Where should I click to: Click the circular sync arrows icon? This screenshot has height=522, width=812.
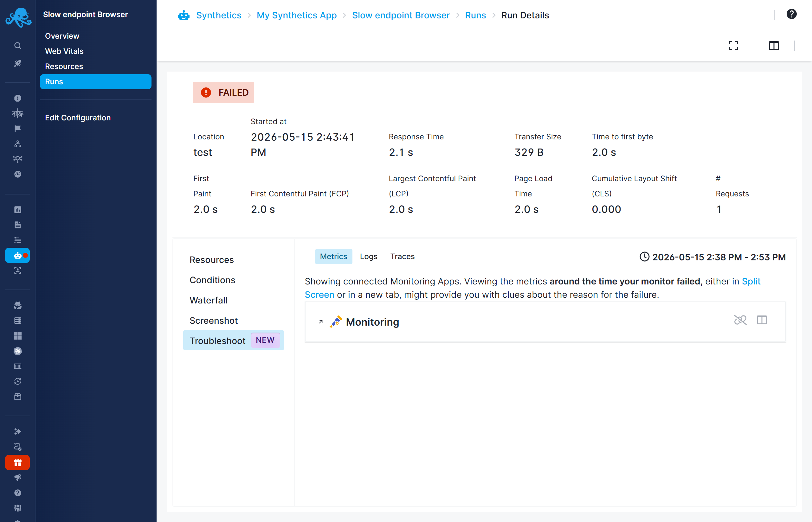[x=18, y=382]
